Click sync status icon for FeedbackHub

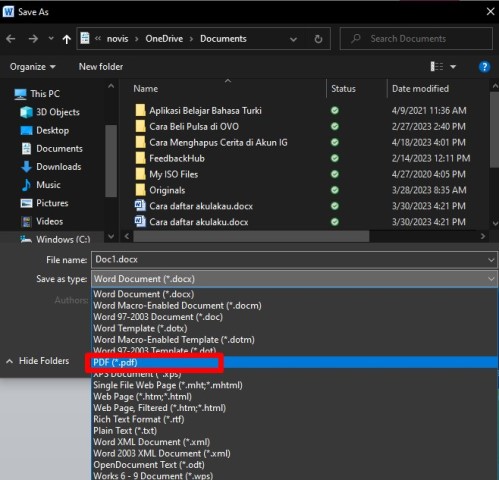click(335, 158)
